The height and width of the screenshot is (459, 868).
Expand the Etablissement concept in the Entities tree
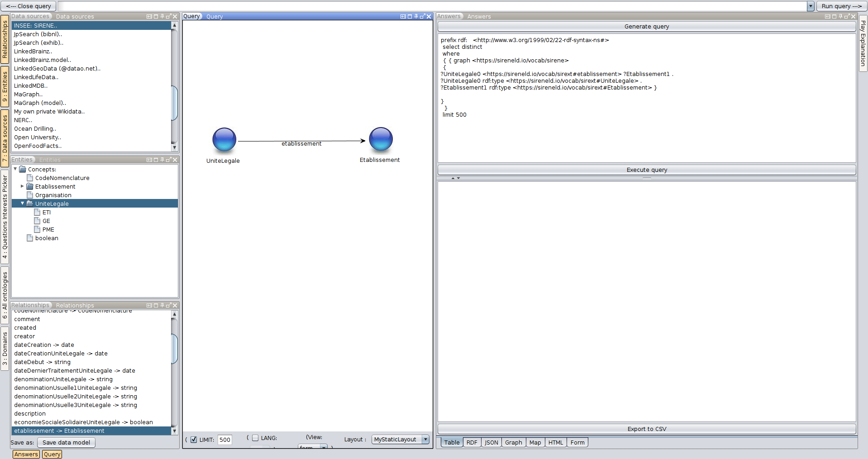pyautogui.click(x=22, y=186)
